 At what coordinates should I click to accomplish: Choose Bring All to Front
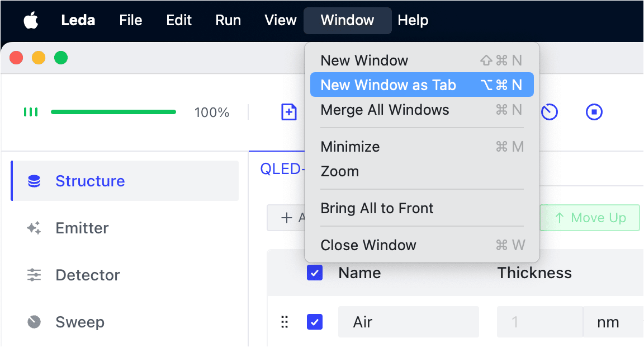click(422, 208)
